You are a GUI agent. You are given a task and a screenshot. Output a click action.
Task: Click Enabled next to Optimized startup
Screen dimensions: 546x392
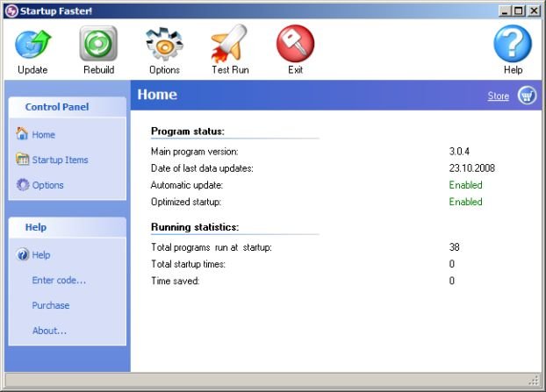pos(465,202)
